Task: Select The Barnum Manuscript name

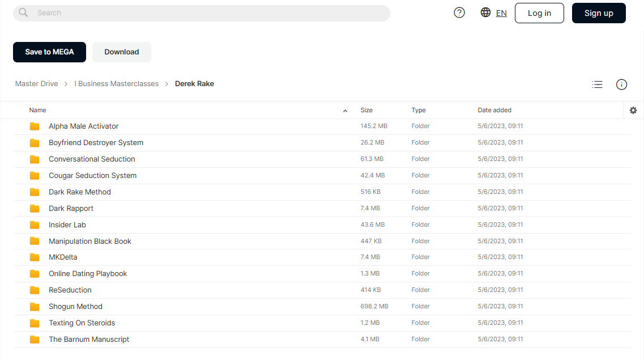Action: point(89,340)
